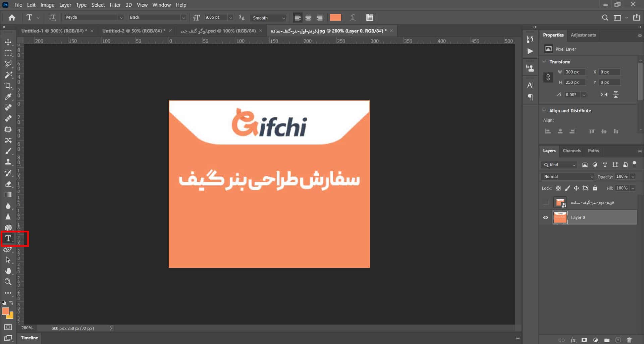Open Character and Paragraph panels
Viewport: 644px width, 344px height.
(370, 18)
